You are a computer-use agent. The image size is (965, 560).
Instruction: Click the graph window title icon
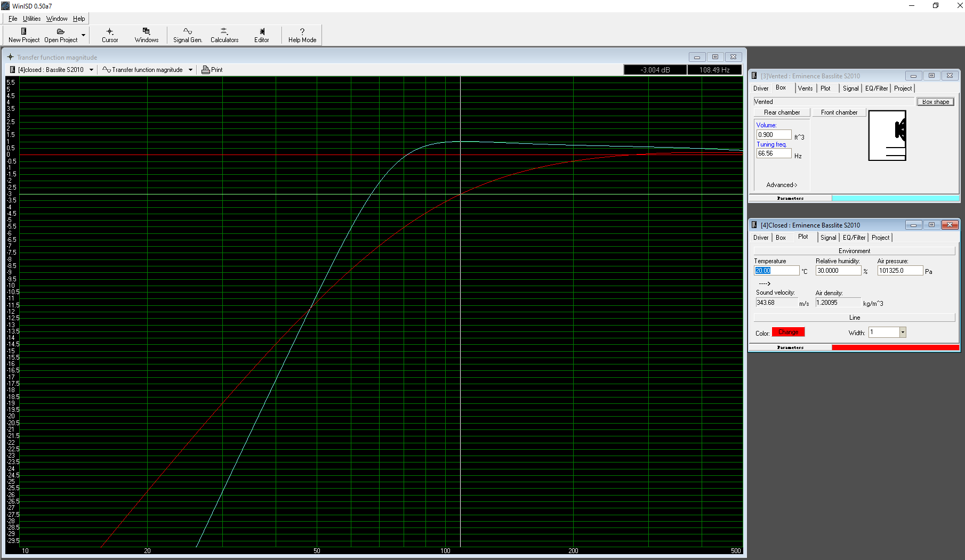10,57
